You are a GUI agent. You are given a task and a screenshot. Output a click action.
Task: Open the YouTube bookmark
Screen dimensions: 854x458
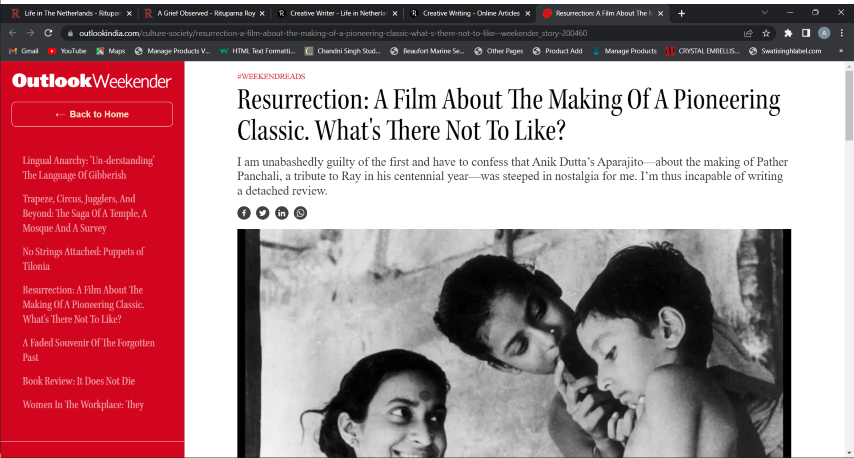(67, 51)
